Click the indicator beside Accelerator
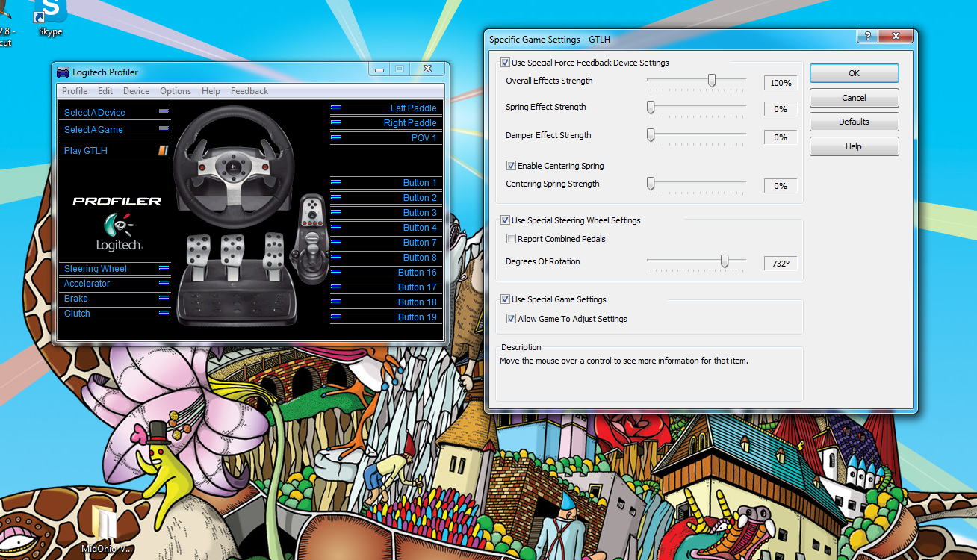 164,283
